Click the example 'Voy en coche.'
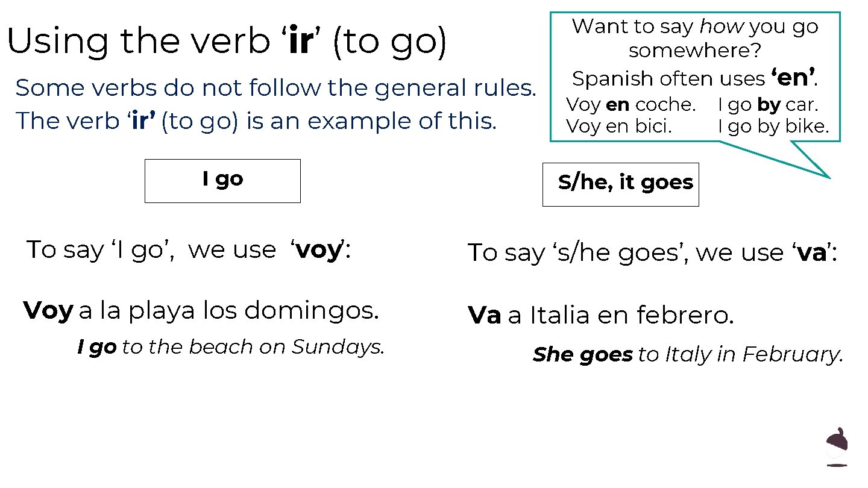Viewport: 868px width, 488px height. coord(631,105)
